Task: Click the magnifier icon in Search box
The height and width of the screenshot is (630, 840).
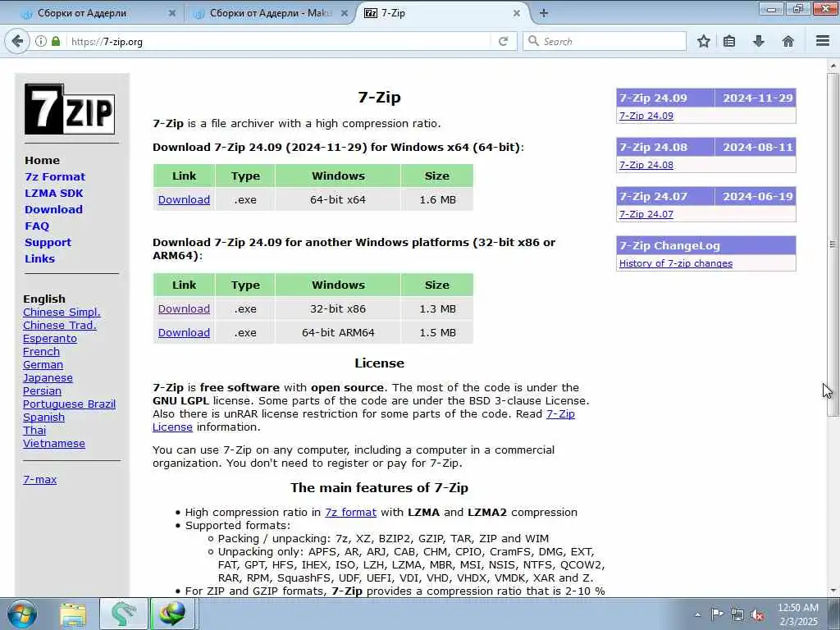Action: 533,41
